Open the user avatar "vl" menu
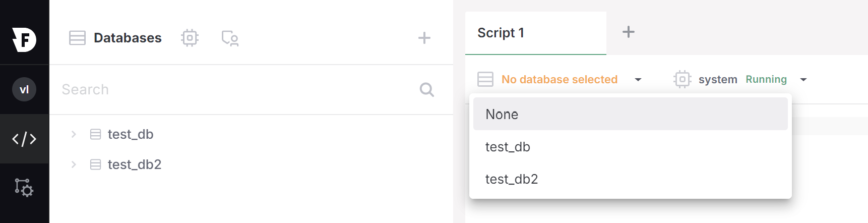Viewport: 868px width, 223px height. click(24, 89)
